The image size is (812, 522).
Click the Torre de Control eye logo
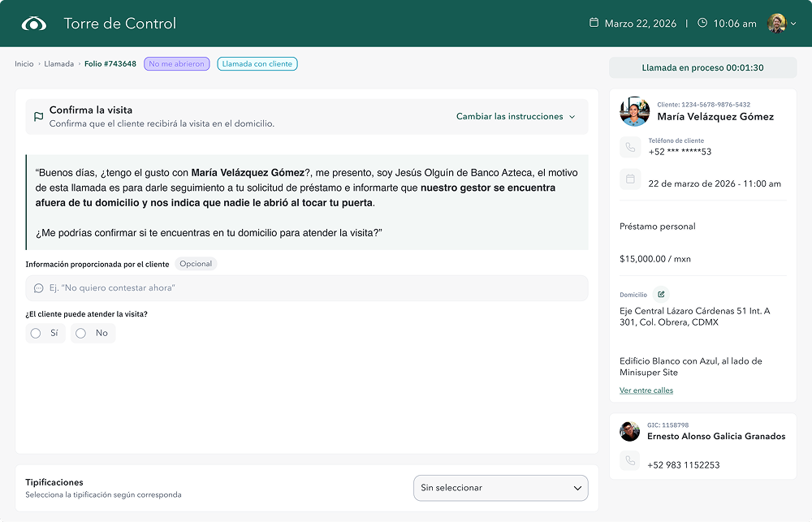point(33,24)
